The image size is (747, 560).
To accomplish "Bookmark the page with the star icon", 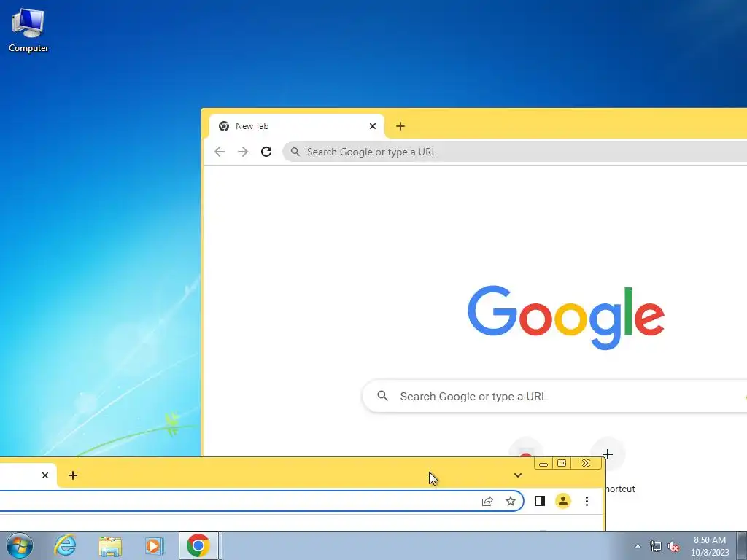I will coord(511,502).
